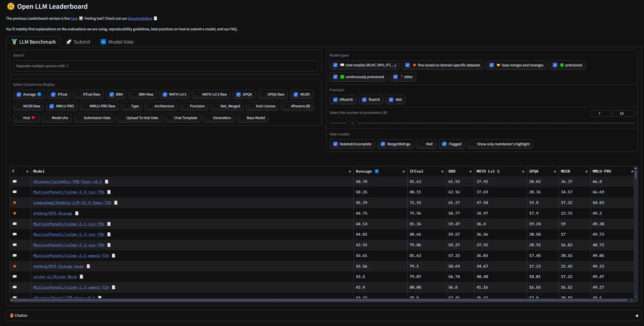Click the chat bubble type icon for MaziyarPanahi/calme-2.4-rys-78b
644x326 pixels.
15,192
